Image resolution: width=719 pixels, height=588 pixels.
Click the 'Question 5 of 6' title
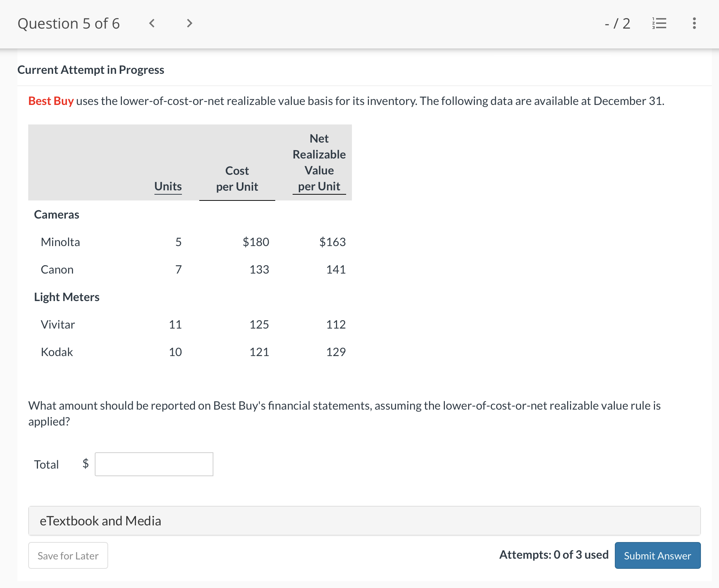pyautogui.click(x=69, y=24)
